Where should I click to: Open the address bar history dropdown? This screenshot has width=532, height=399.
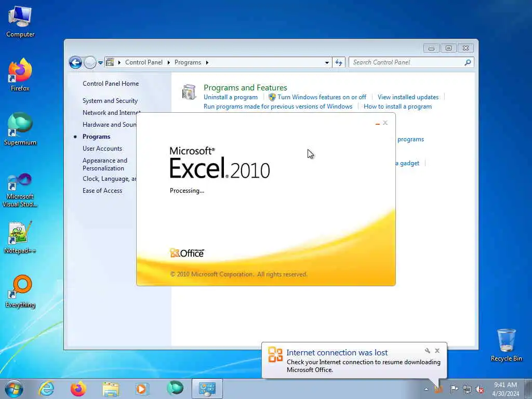pyautogui.click(x=327, y=63)
